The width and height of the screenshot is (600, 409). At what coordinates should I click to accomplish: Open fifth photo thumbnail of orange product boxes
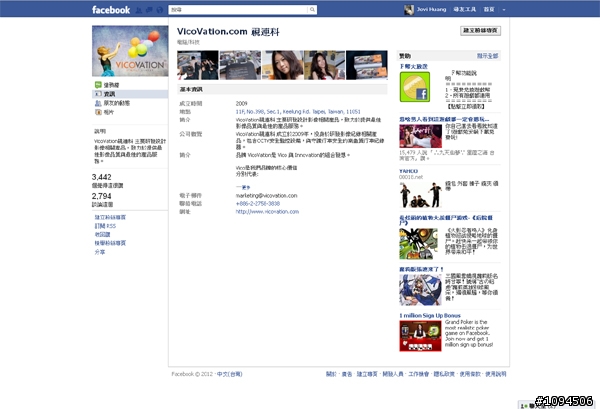click(367, 65)
